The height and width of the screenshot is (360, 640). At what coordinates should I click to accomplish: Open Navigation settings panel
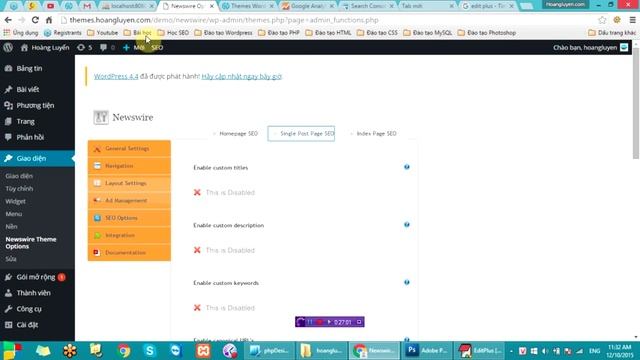click(129, 166)
